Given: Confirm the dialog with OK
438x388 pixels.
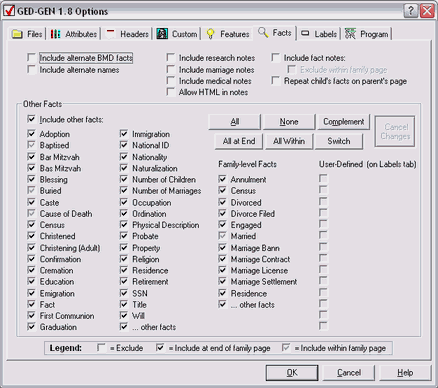Looking at the screenshot, I should pos(292,373).
